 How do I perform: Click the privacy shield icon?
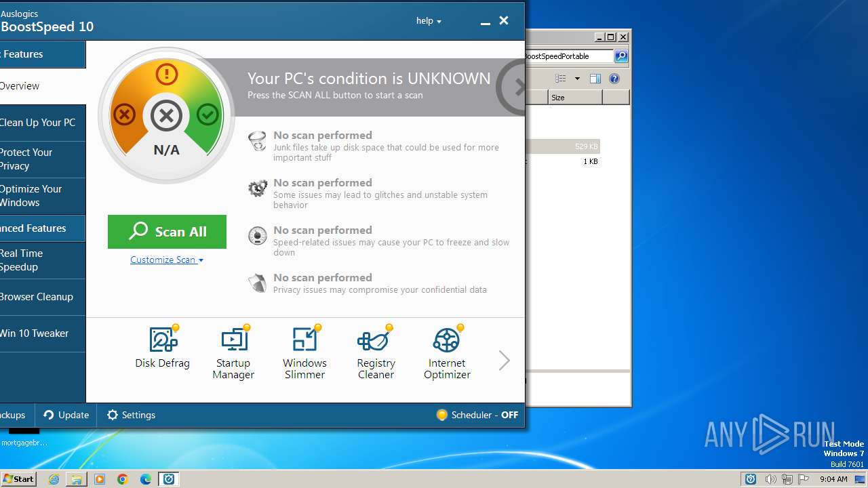coord(258,283)
